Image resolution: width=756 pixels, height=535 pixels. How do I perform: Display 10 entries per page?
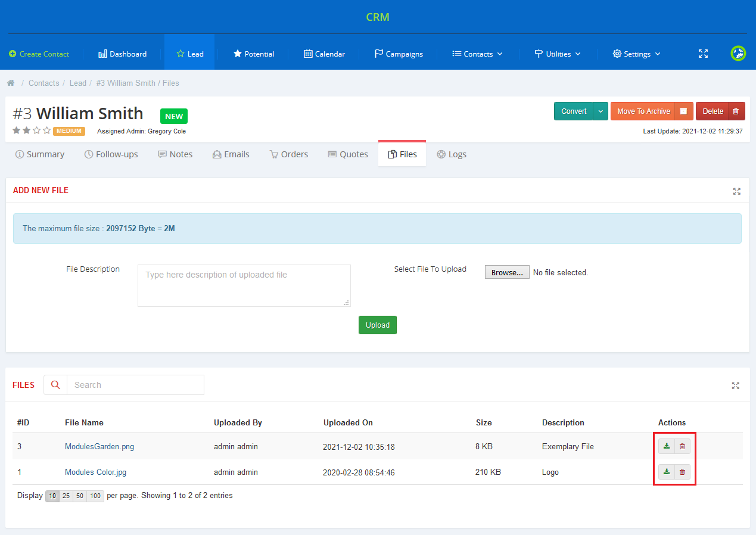pos(52,496)
